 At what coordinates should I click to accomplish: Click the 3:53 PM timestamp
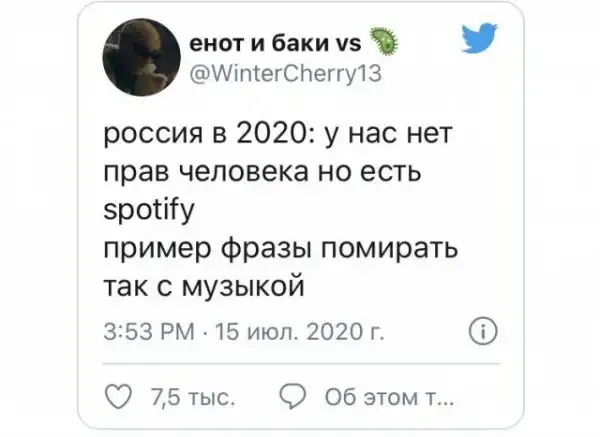coord(149,332)
